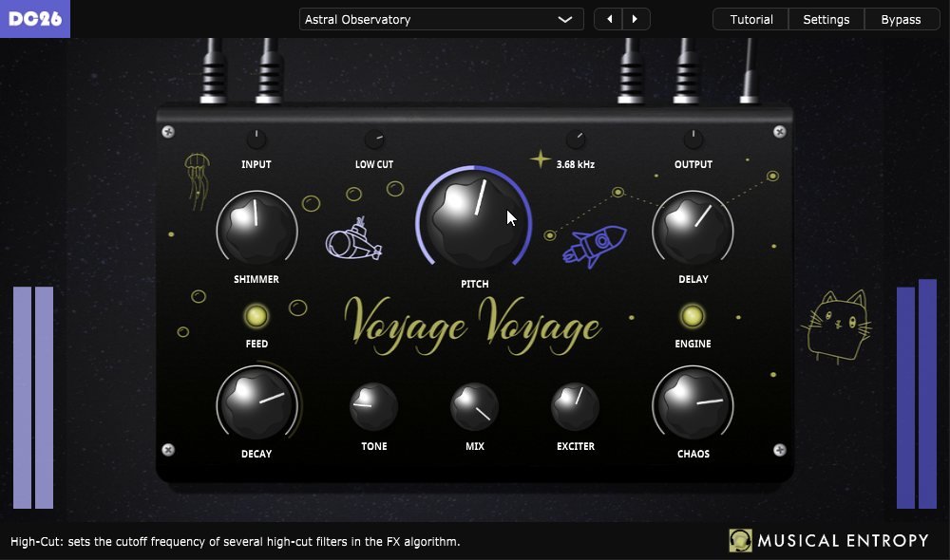The height and width of the screenshot is (560, 950).
Task: Click the LOW CUT label
Action: (x=374, y=164)
